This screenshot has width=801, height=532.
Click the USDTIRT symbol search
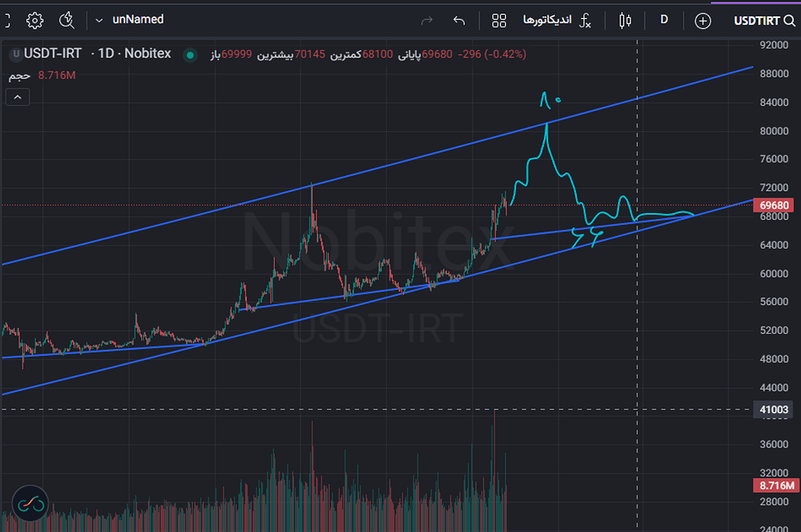(764, 20)
